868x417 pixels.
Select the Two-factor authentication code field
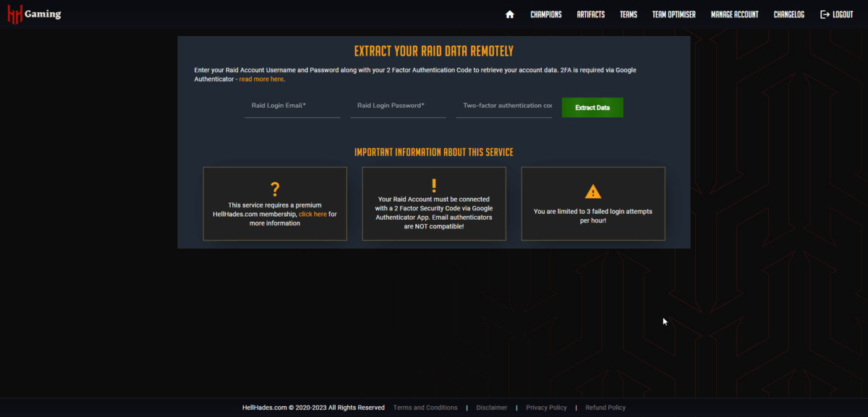tap(503, 106)
